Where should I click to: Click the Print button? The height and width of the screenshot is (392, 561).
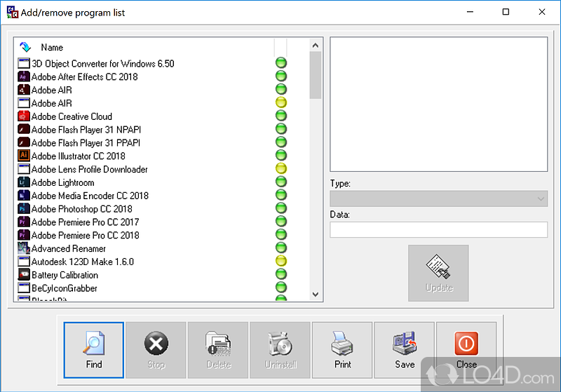point(342,350)
